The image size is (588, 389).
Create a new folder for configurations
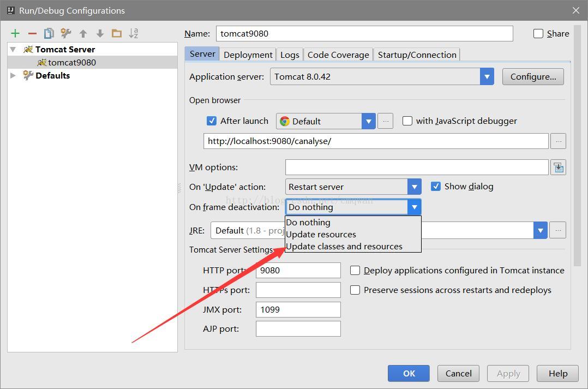tap(117, 34)
